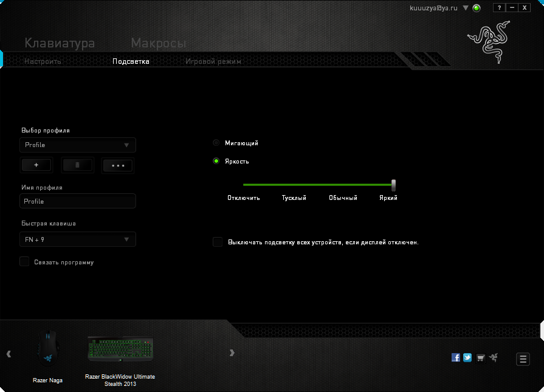This screenshot has height=392, width=544.
Task: Click the kuuuzya@ya.ru account name
Action: (433, 8)
